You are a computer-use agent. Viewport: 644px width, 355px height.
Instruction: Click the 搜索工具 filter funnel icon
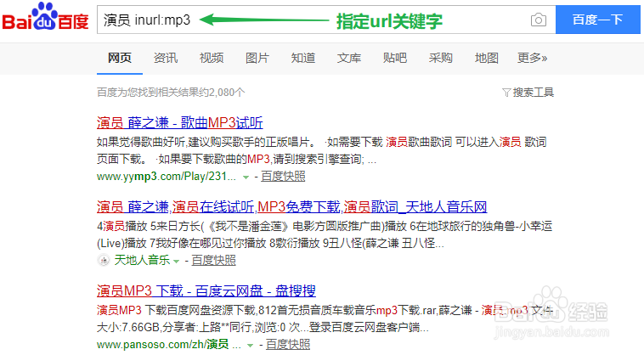[x=506, y=93]
